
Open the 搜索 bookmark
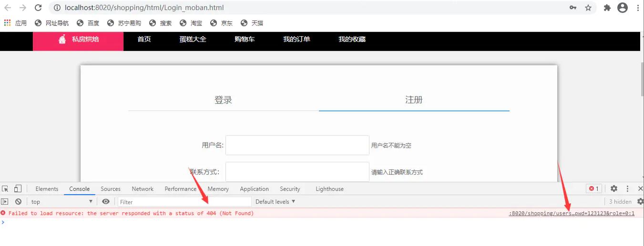[x=161, y=23]
